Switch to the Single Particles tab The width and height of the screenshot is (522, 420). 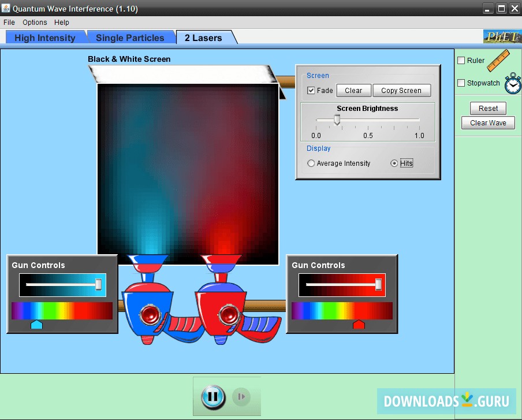[x=130, y=38]
